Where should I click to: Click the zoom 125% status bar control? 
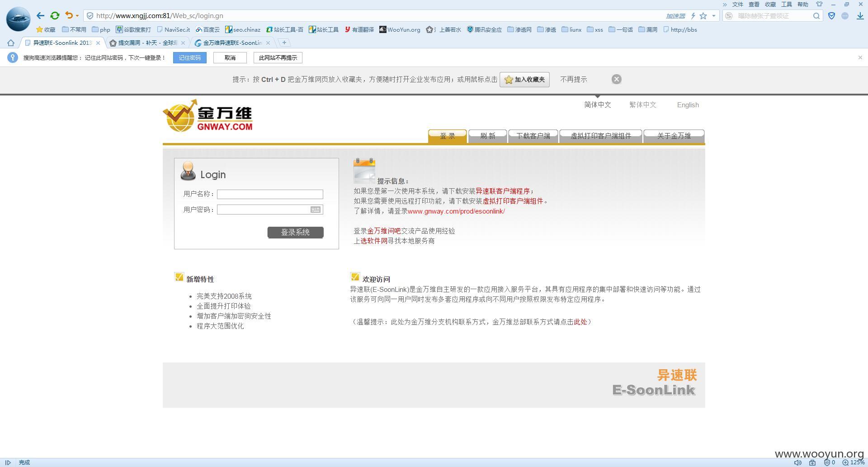point(853,462)
